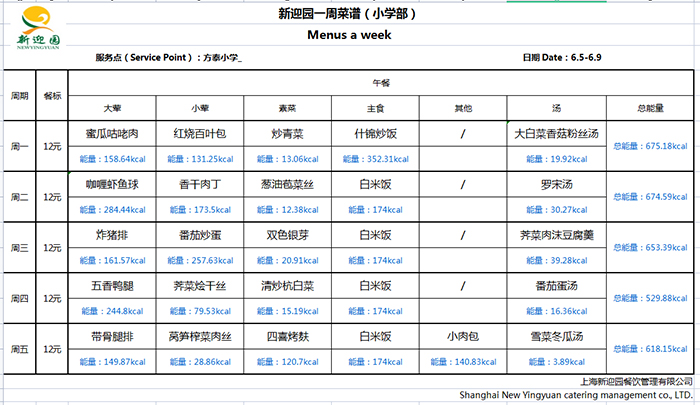
Task: Click the footer cell 上海新迎园餐饮管理有限公司
Action: (636, 382)
